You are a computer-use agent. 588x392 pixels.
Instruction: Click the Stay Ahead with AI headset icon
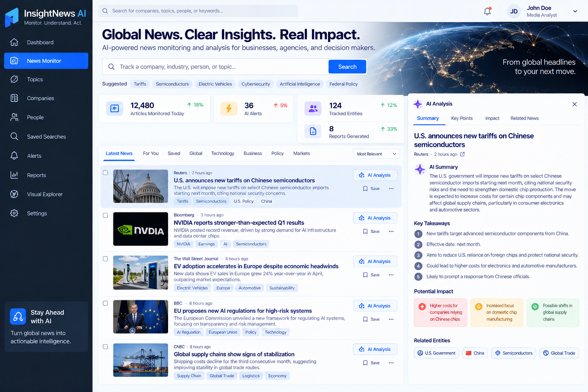(18, 317)
